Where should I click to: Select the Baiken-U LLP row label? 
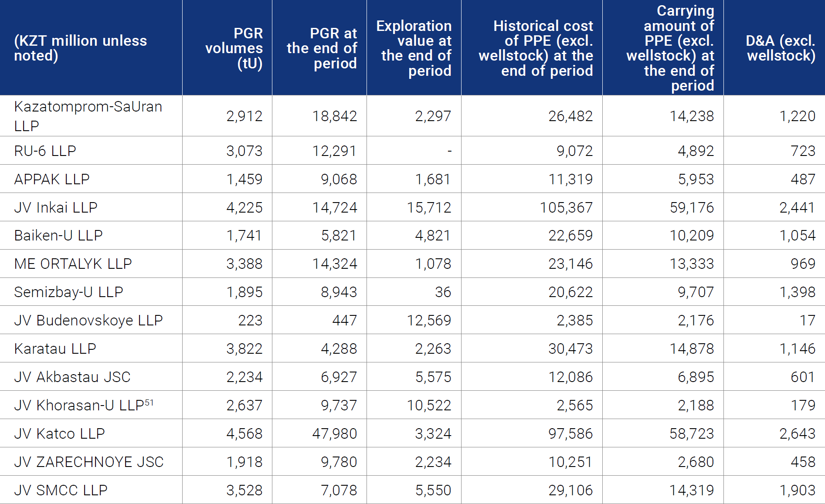click(x=58, y=235)
